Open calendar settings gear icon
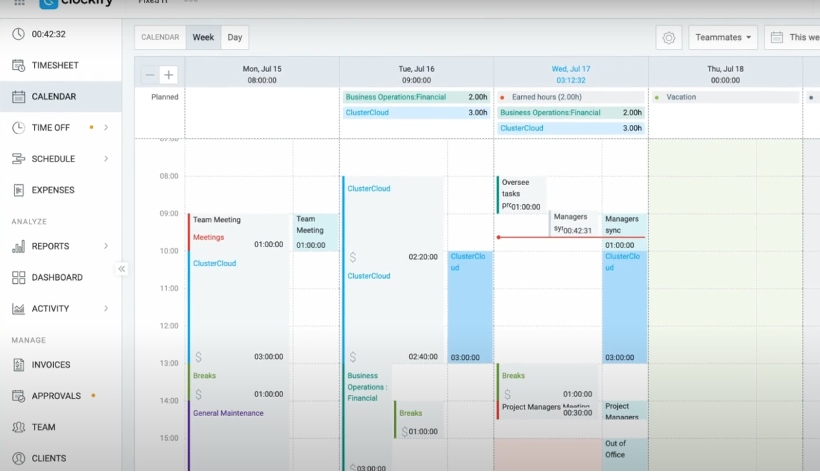This screenshot has height=472, width=820. [x=669, y=38]
